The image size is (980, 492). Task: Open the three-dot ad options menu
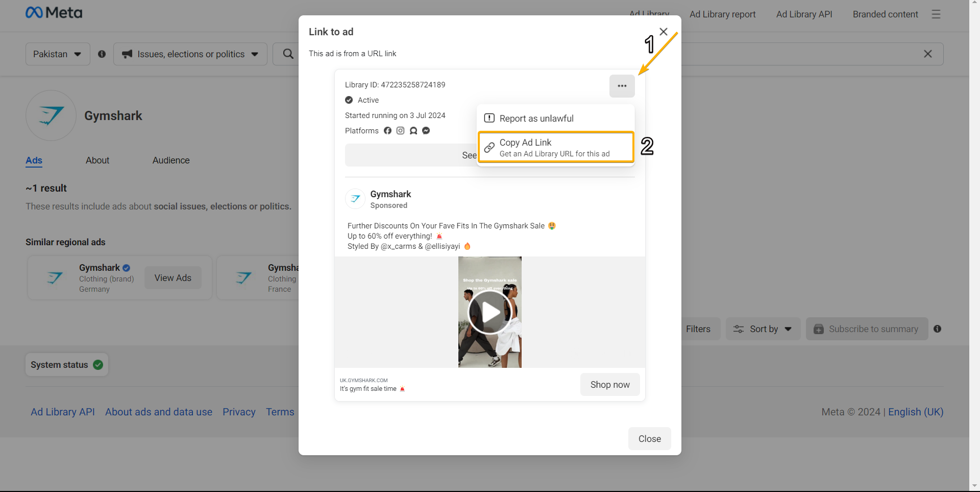click(622, 86)
